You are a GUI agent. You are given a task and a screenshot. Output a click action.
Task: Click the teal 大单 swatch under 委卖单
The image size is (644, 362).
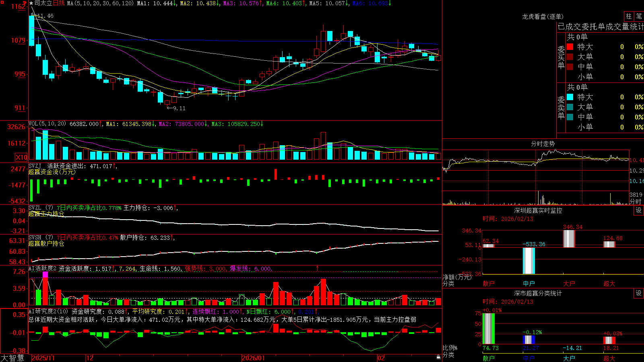click(x=570, y=107)
